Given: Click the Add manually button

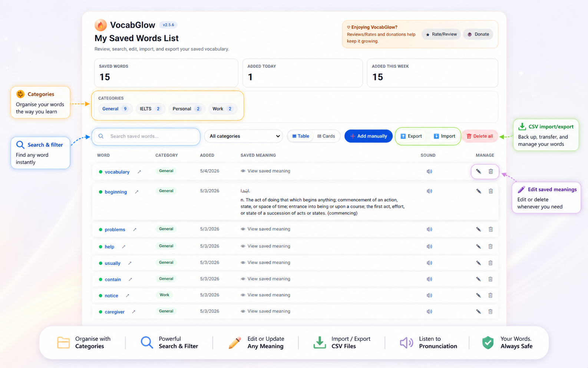Looking at the screenshot, I should click(x=369, y=136).
